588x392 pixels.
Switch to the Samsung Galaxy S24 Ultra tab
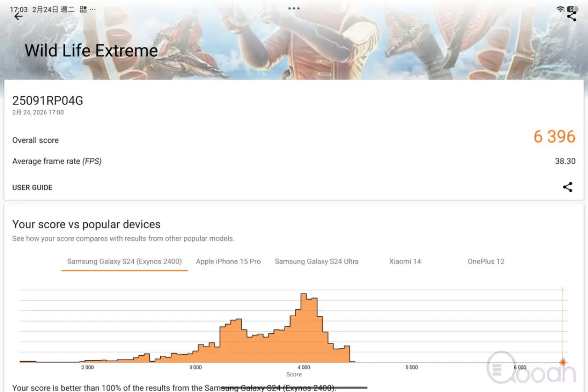pyautogui.click(x=317, y=262)
